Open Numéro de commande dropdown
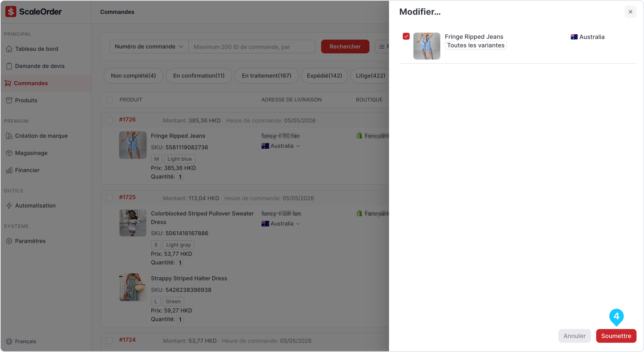The image size is (644, 352). click(149, 47)
